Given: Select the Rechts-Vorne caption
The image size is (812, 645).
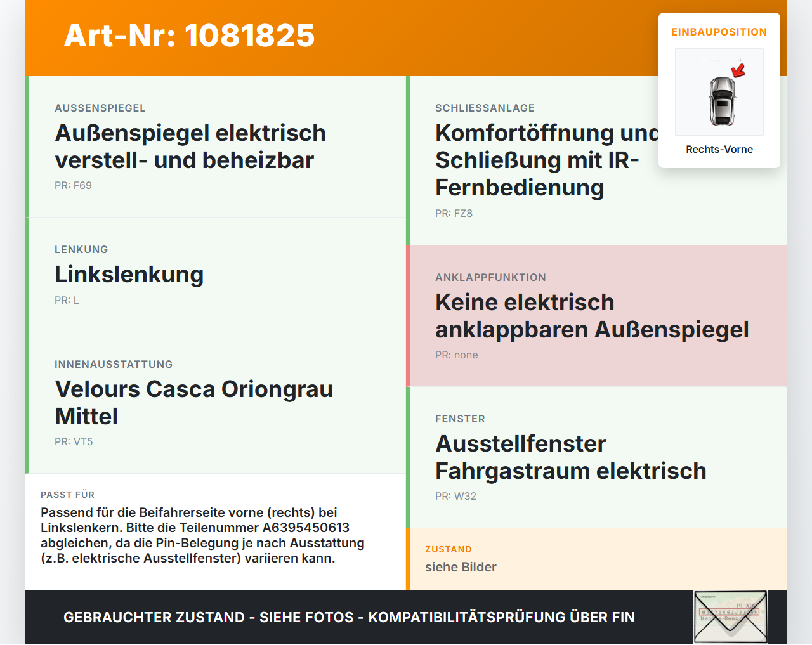Looking at the screenshot, I should pos(719,149).
